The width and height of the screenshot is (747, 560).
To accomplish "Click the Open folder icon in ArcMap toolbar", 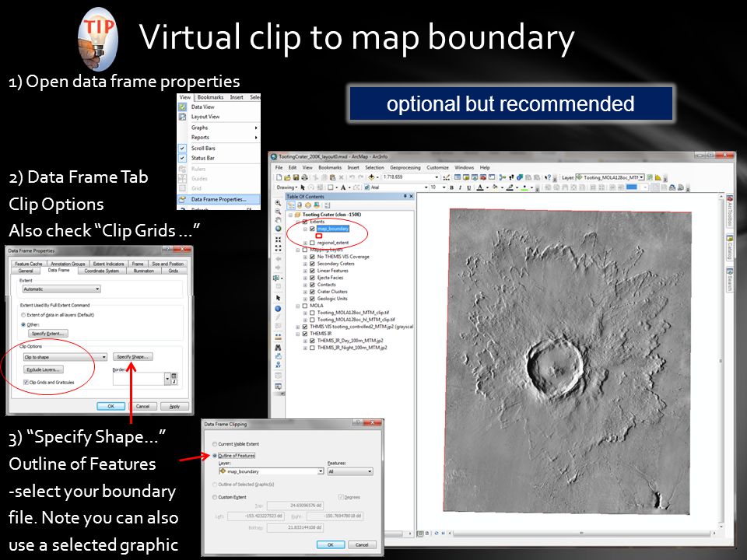I will [287, 177].
